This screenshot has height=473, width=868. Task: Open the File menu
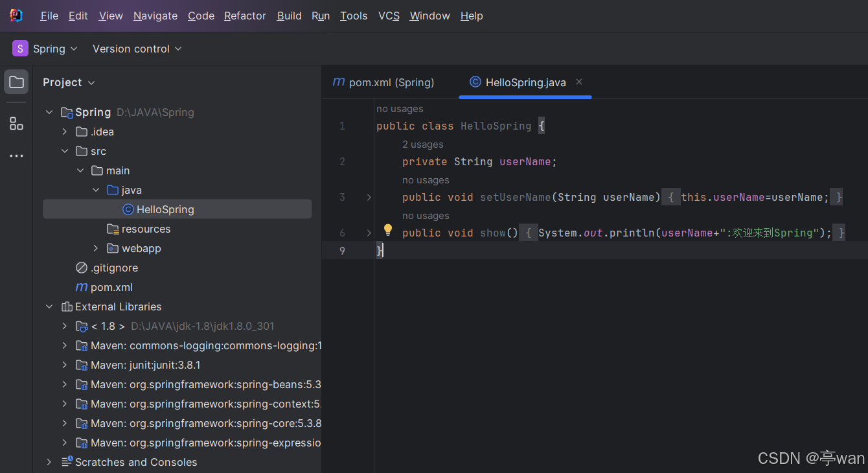pos(49,16)
